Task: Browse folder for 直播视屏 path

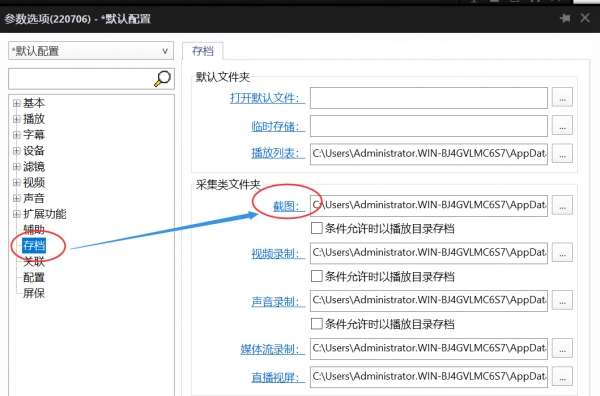Action: (562, 377)
